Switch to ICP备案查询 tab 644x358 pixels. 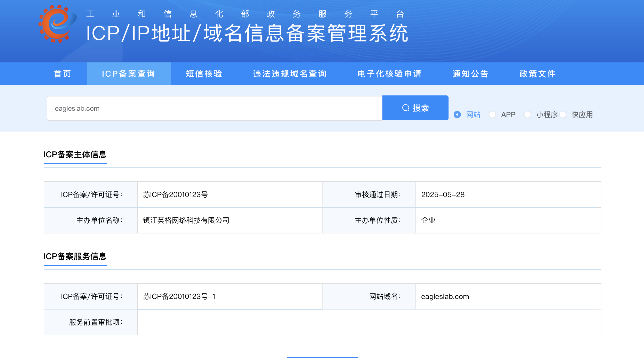129,74
